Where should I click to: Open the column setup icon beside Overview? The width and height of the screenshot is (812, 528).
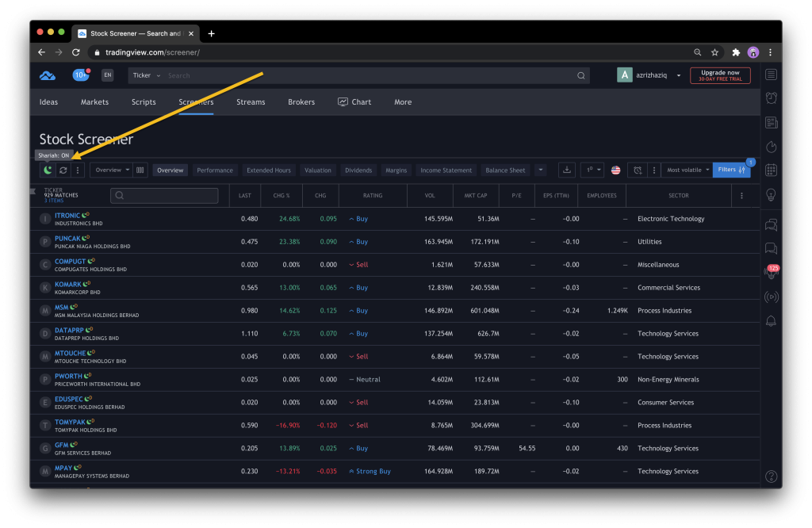coord(140,170)
